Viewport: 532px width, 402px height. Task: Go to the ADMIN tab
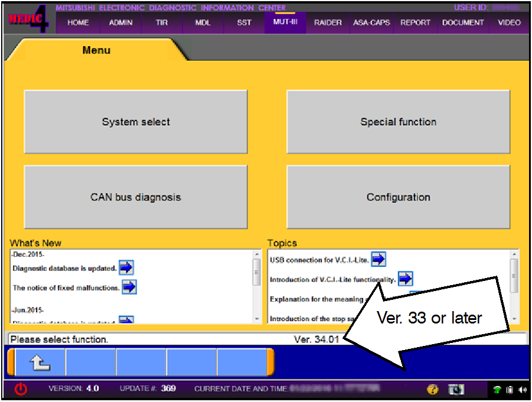(120, 23)
